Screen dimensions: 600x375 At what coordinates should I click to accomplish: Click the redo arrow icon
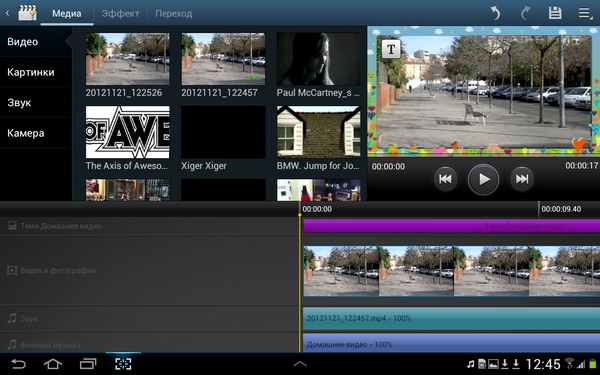[x=525, y=13]
